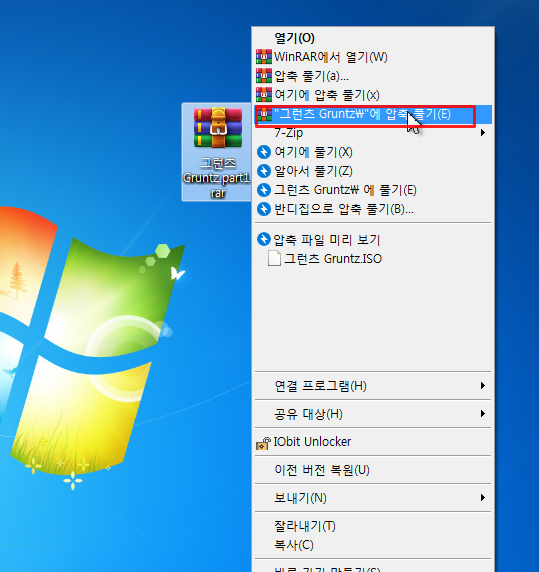Choose 반디집으로 압축 풀기(B)... entry

373,209
